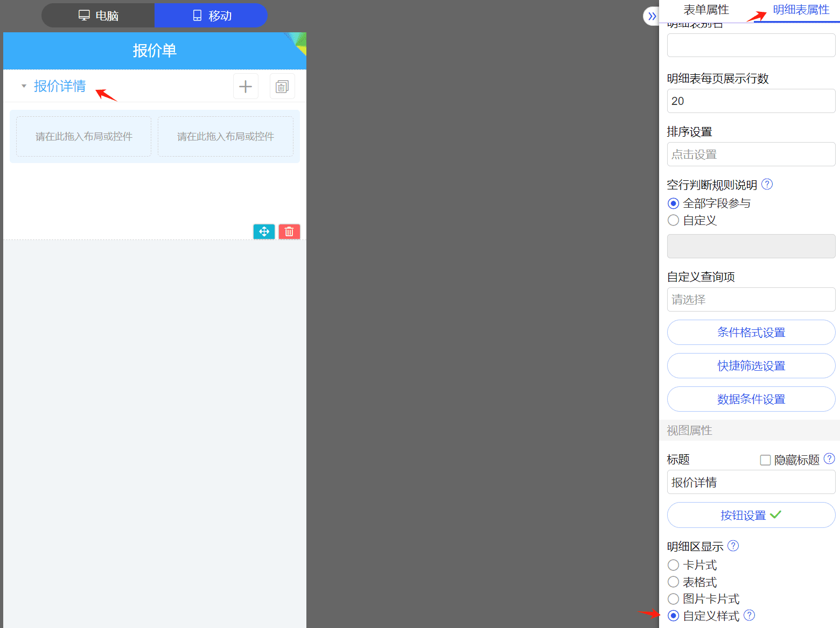Click the teal move handle icon
The height and width of the screenshot is (628, 840).
pos(264,231)
